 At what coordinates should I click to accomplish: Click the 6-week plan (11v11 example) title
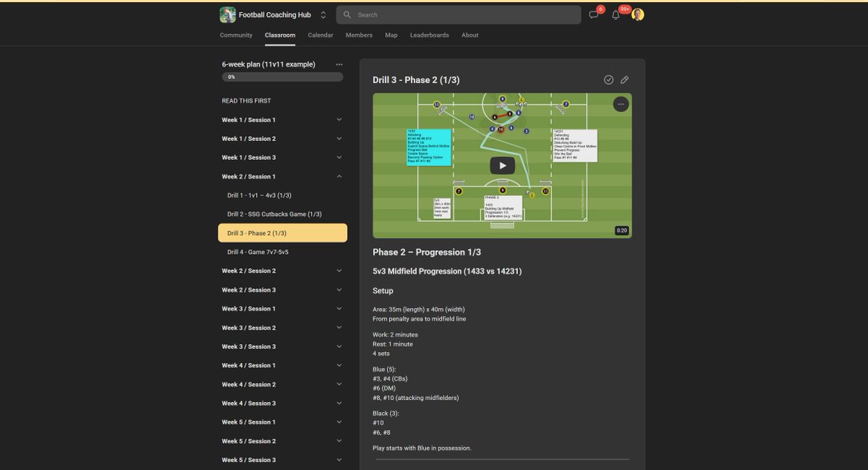tap(268, 64)
